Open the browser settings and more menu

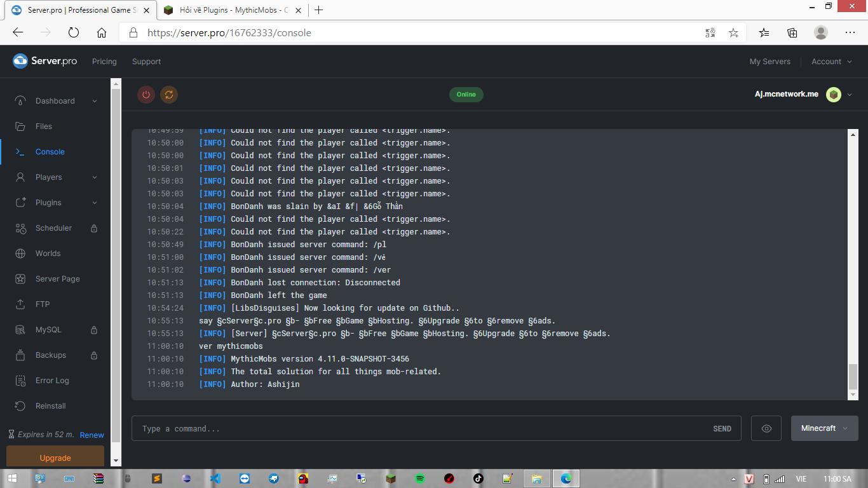(850, 32)
